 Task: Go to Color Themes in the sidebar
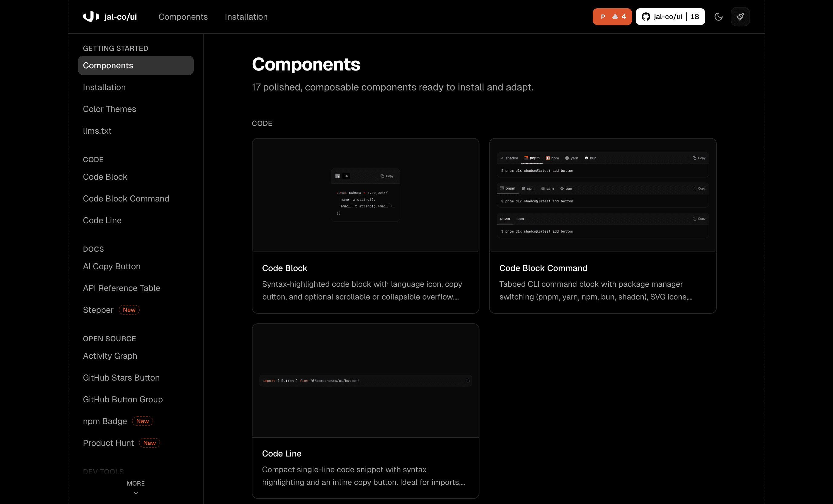pyautogui.click(x=110, y=109)
